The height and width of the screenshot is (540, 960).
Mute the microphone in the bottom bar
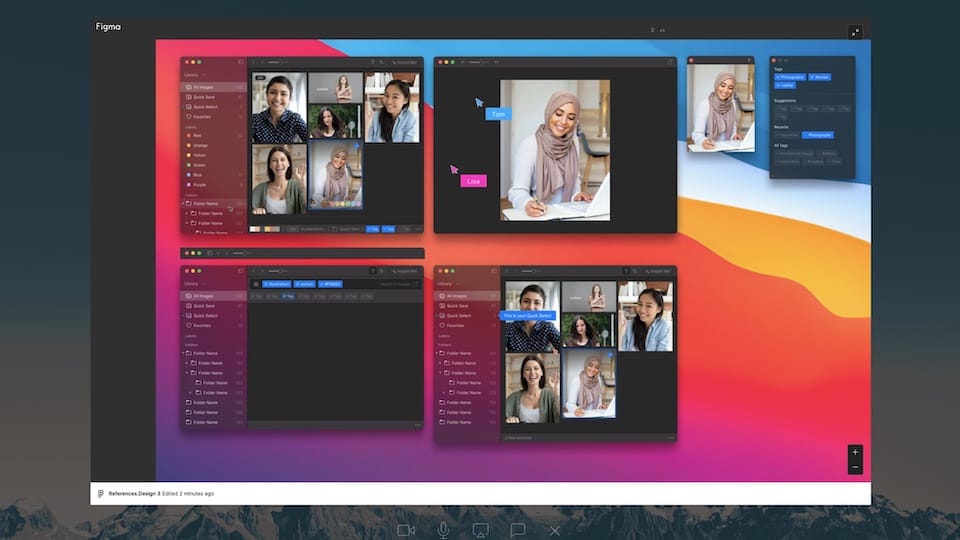tap(443, 530)
